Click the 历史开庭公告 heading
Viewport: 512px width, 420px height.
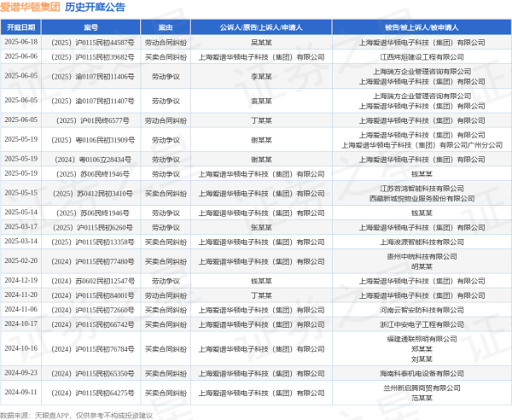[x=95, y=7]
